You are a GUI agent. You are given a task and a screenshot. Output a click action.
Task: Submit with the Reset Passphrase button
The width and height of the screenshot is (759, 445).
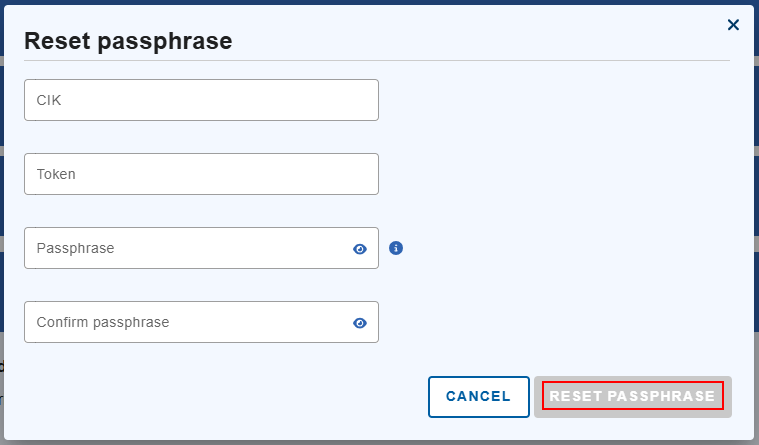point(632,396)
